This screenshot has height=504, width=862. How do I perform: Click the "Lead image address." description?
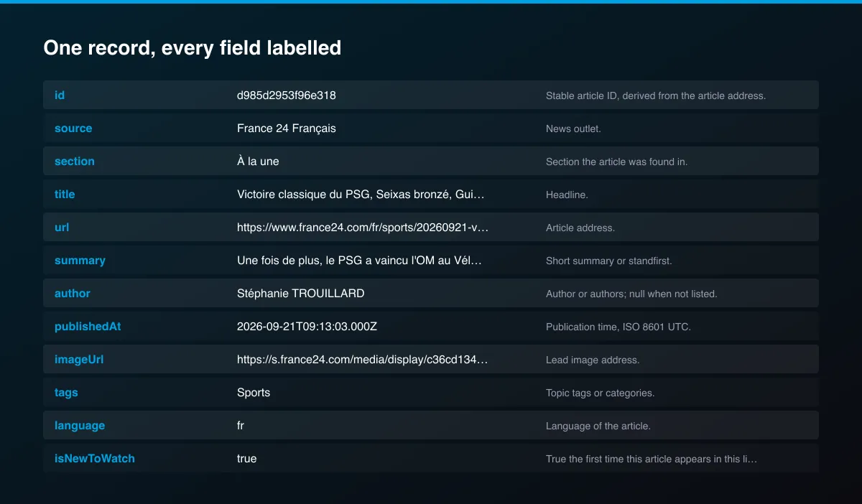coord(593,360)
